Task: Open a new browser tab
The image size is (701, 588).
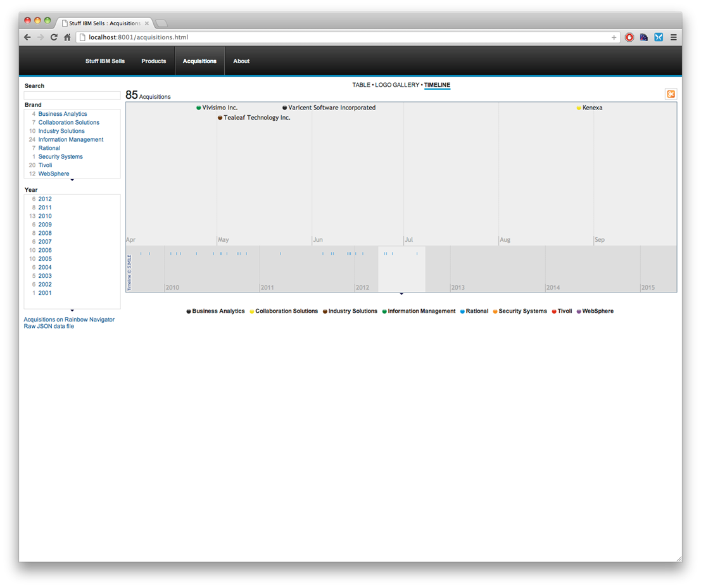Action: (x=162, y=23)
